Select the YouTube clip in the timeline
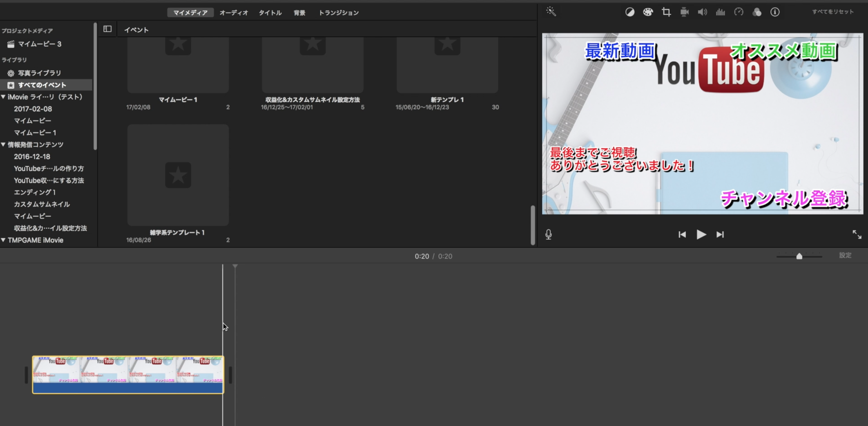 click(128, 374)
